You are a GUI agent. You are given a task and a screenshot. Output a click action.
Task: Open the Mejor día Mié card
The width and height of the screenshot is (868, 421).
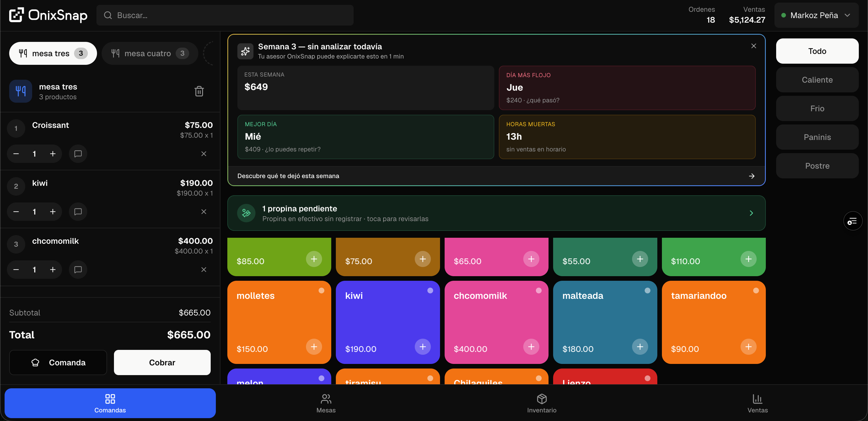pyautogui.click(x=366, y=137)
